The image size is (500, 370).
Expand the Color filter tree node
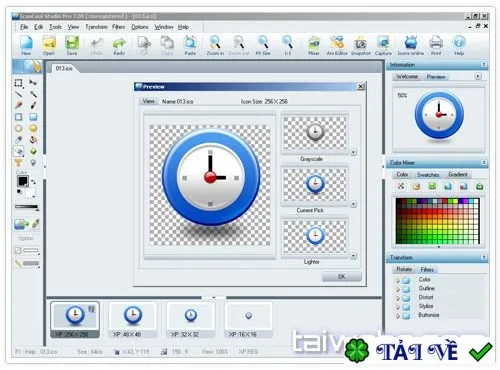point(397,280)
